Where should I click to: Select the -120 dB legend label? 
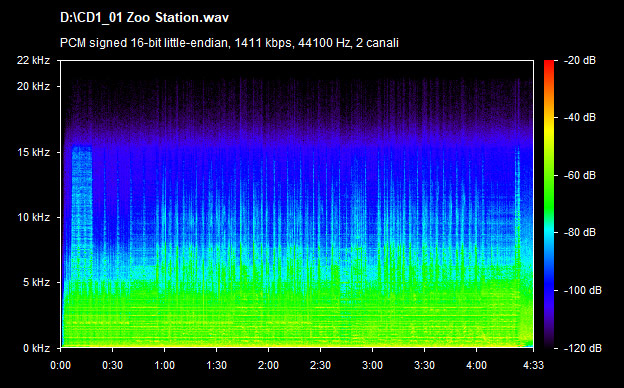[583, 348]
